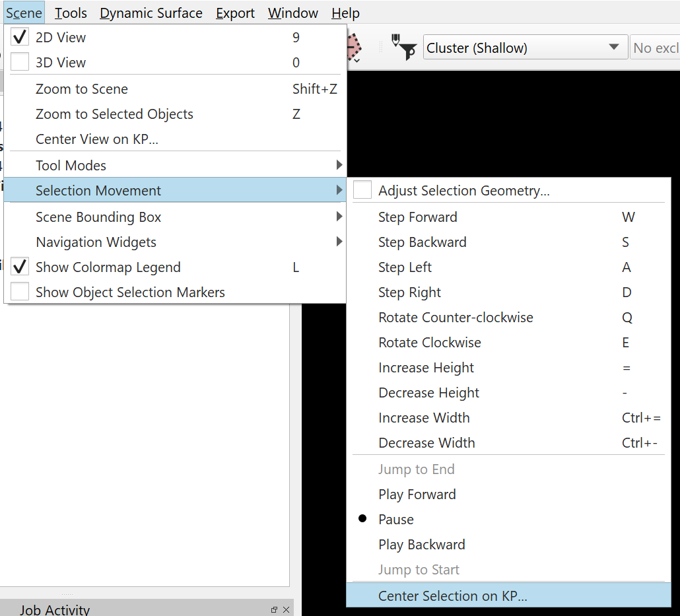680x616 pixels.
Task: Open the Export menu
Action: pyautogui.click(x=235, y=13)
